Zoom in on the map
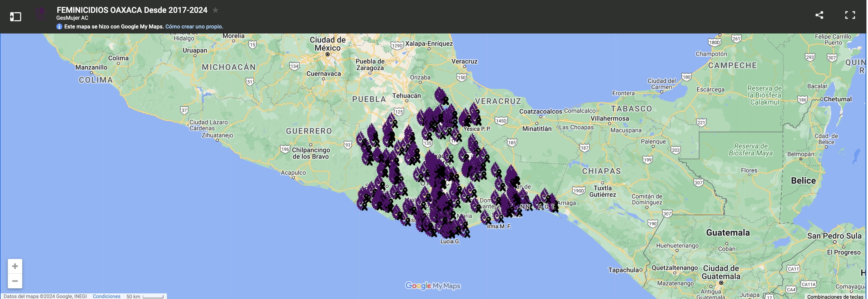 [x=15, y=266]
